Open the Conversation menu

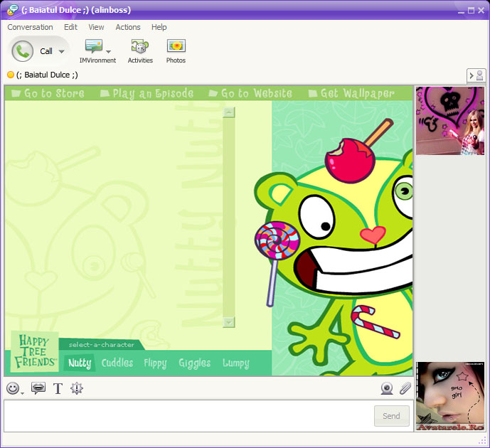click(x=31, y=27)
